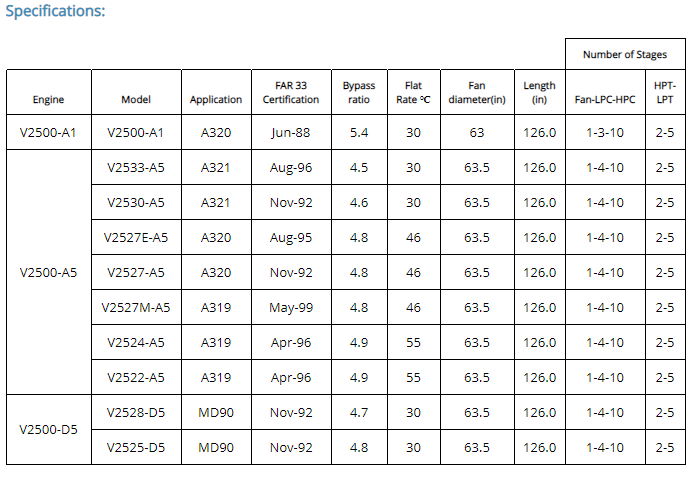
Task: Click the 4.7 bypass ratio value
Action: coord(359,412)
